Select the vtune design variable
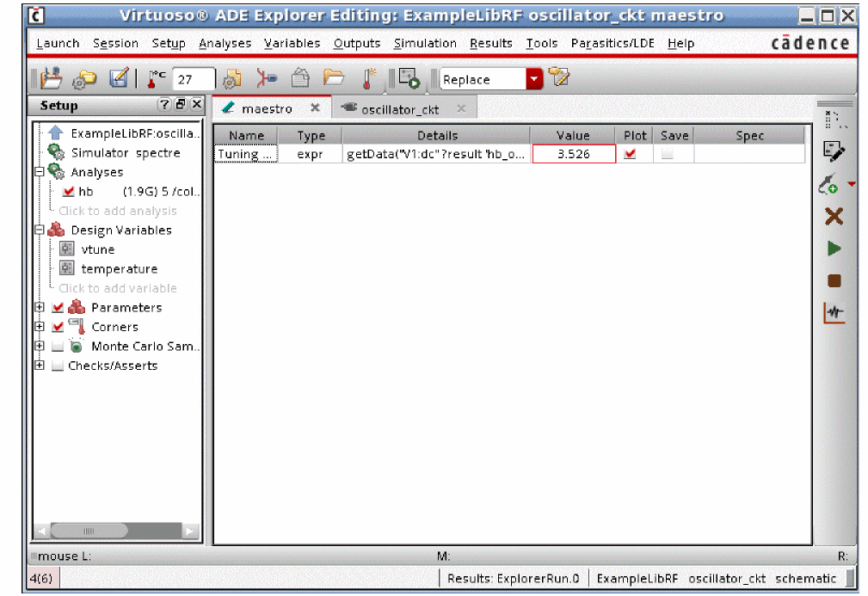The height and width of the screenshot is (596, 868). (97, 249)
